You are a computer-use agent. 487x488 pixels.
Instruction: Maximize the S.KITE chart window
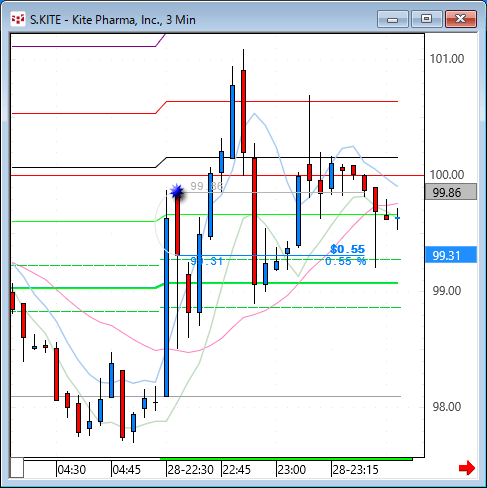pos(426,19)
